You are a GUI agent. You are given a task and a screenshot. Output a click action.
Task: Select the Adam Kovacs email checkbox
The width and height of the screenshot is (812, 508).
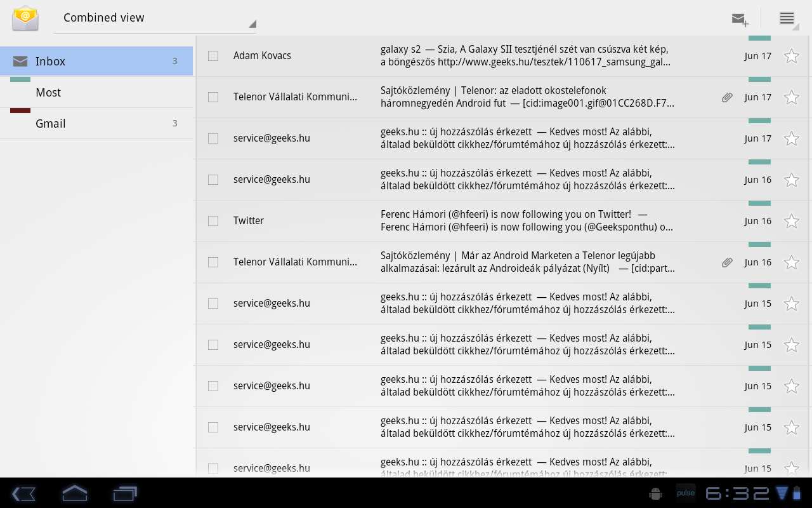[213, 56]
